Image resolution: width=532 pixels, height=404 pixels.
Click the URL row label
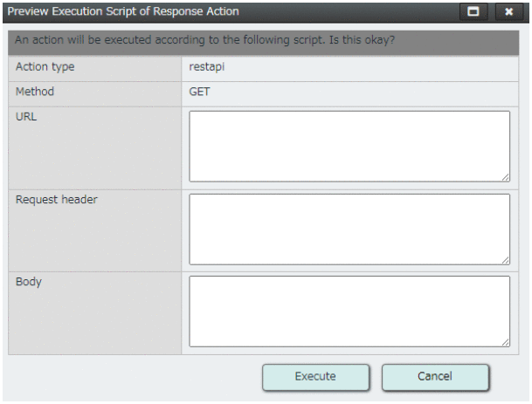tap(27, 117)
